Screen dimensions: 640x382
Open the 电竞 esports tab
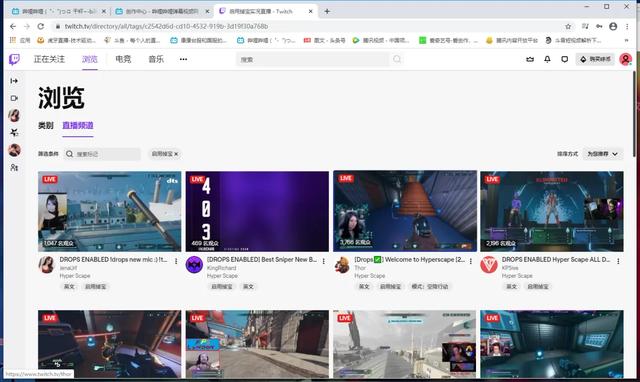(x=123, y=60)
